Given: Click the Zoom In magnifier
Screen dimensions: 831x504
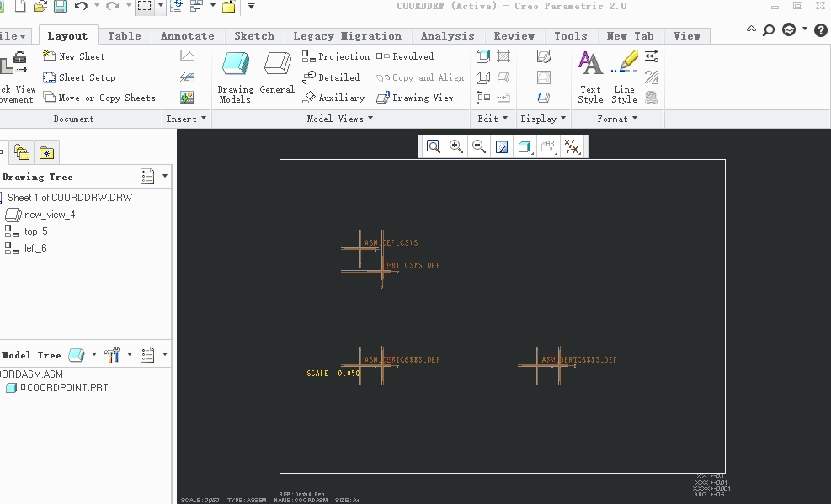Looking at the screenshot, I should point(456,146).
